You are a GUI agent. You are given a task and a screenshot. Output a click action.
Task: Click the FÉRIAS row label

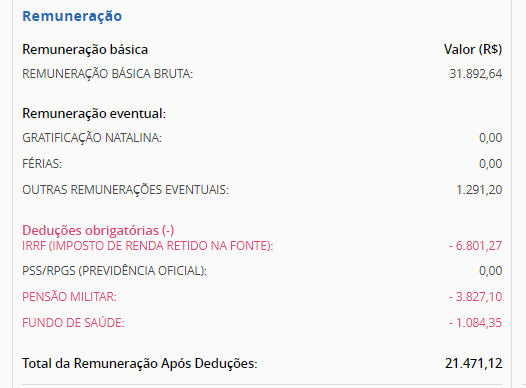(x=42, y=164)
